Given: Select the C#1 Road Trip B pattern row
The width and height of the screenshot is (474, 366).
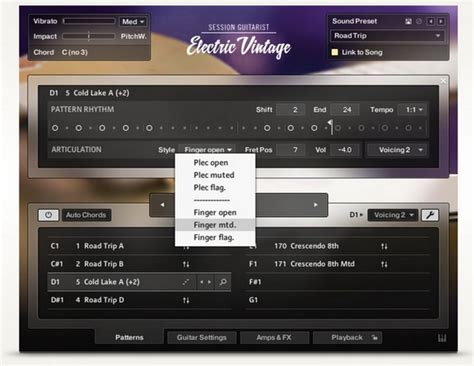Looking at the screenshot, I should [139, 264].
